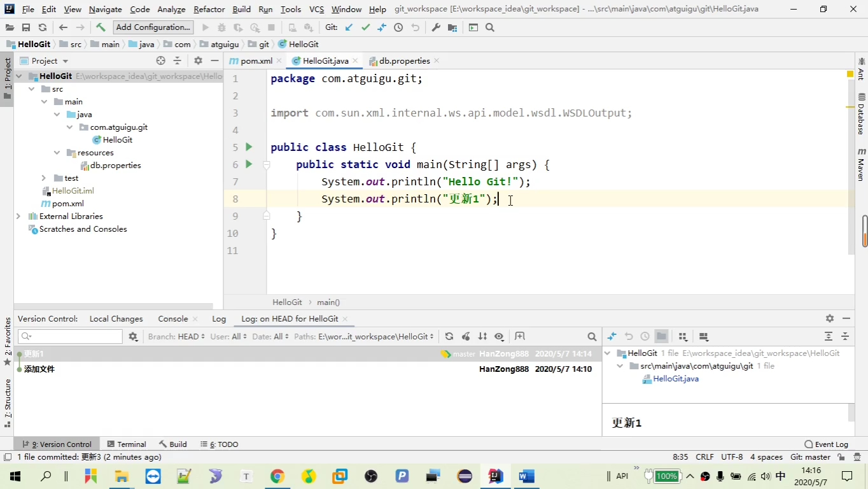Open the Word icon in the taskbar
The image size is (868, 489).
click(x=526, y=476)
